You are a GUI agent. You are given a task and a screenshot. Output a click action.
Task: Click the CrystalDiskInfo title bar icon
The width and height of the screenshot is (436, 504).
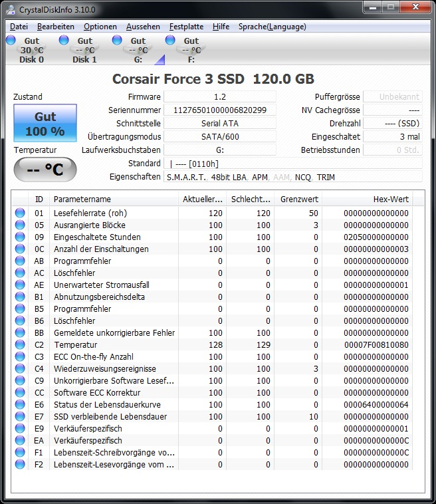[x=11, y=10]
